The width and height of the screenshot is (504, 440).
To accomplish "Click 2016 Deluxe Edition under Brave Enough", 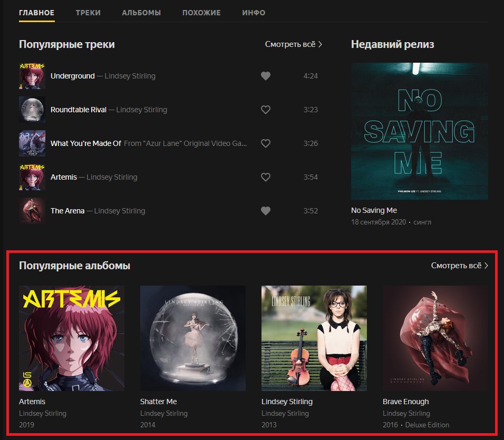I will [x=416, y=425].
